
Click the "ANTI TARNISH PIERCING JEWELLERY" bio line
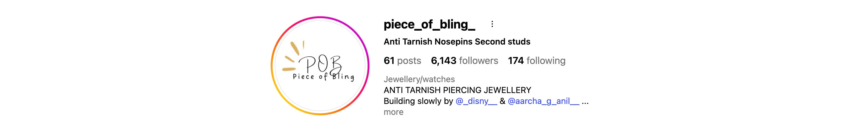pos(457,90)
